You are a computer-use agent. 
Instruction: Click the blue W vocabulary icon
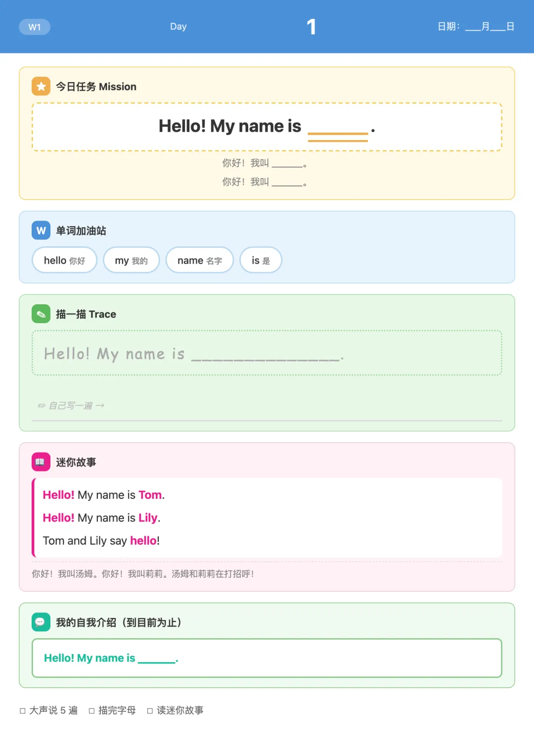pyautogui.click(x=41, y=230)
